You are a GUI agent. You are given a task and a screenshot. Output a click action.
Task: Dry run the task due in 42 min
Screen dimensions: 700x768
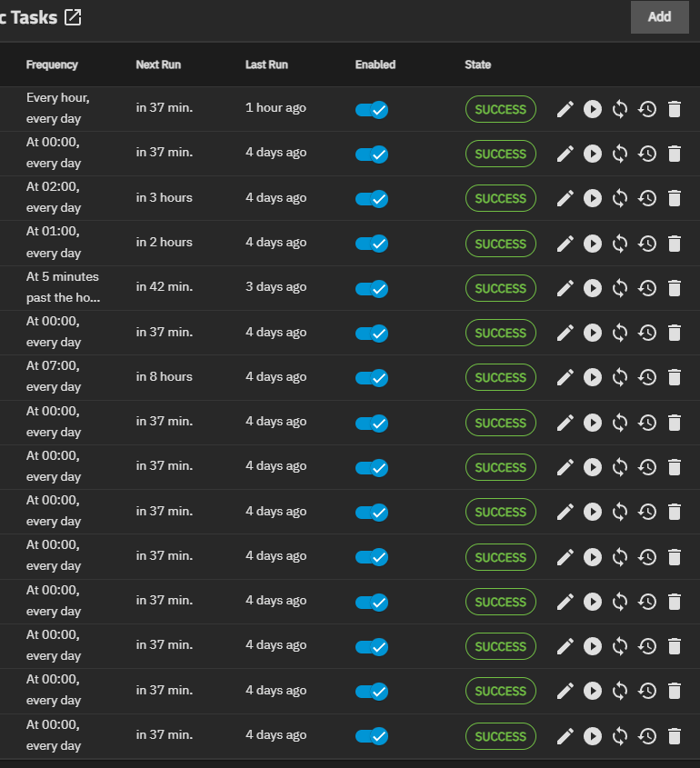620,288
